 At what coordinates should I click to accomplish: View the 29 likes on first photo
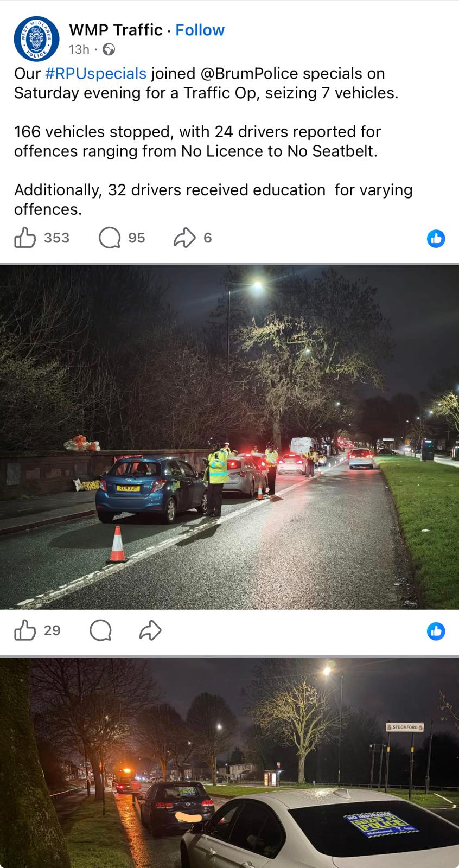pos(52,630)
